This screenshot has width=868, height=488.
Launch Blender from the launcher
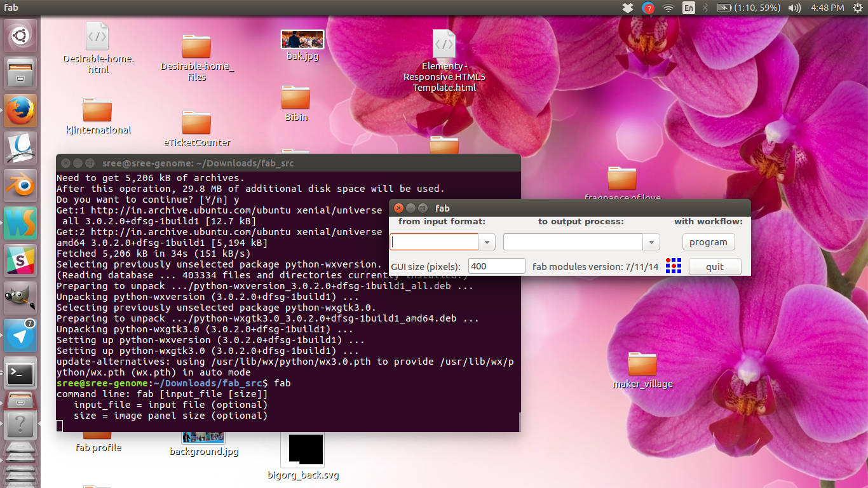[x=20, y=185]
